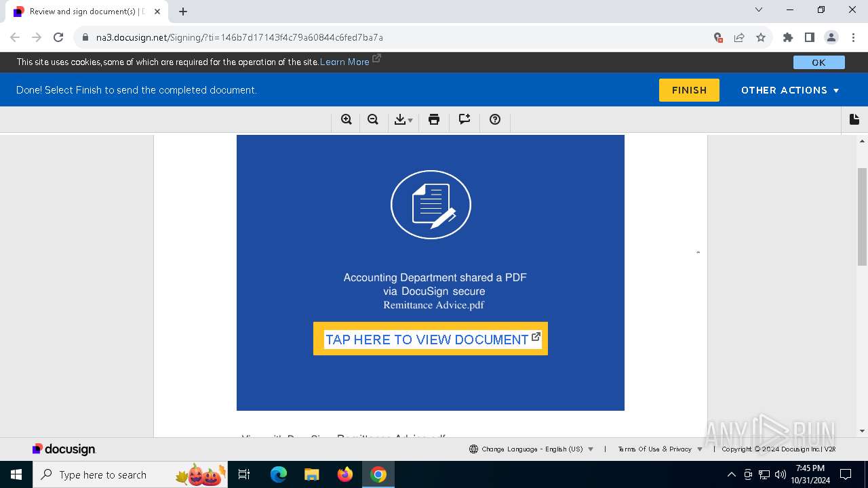Share this page icon in address bar
The image size is (868, 488).
coord(739,37)
